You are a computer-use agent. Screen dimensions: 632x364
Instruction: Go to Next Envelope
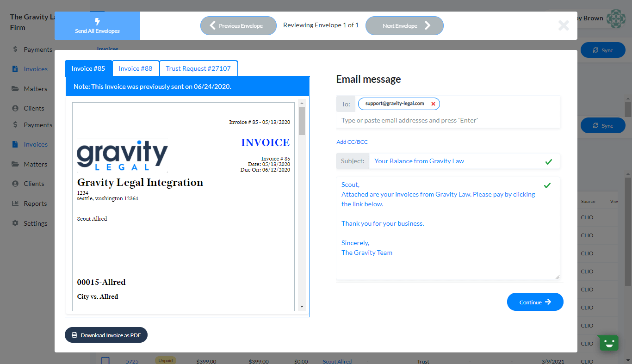pyautogui.click(x=404, y=26)
